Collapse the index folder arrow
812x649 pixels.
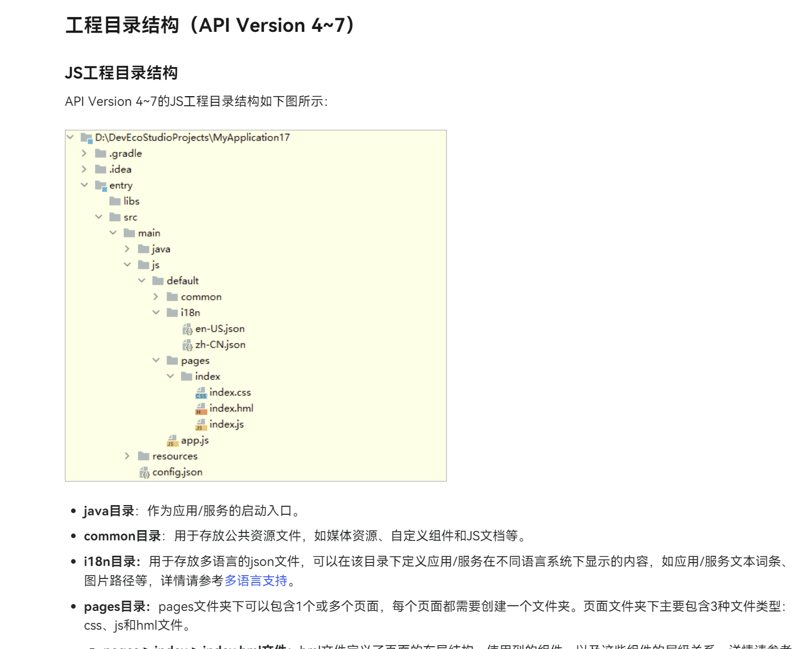pos(170,376)
